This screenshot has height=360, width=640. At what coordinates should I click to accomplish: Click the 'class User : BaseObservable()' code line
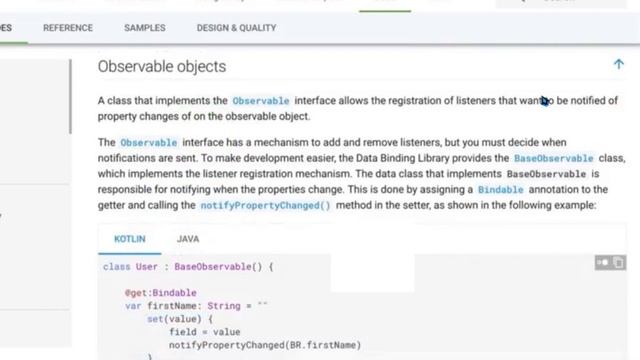[188, 267]
